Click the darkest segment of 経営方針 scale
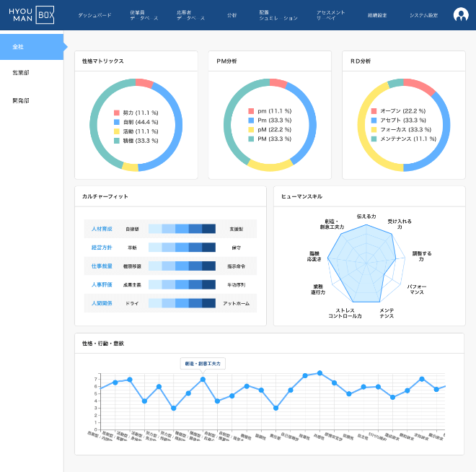476x472 pixels. point(208,248)
